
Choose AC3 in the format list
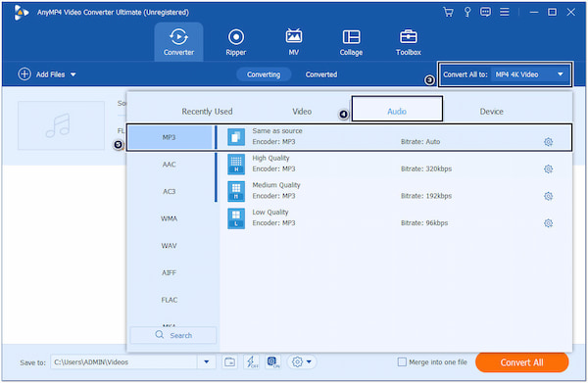170,192
